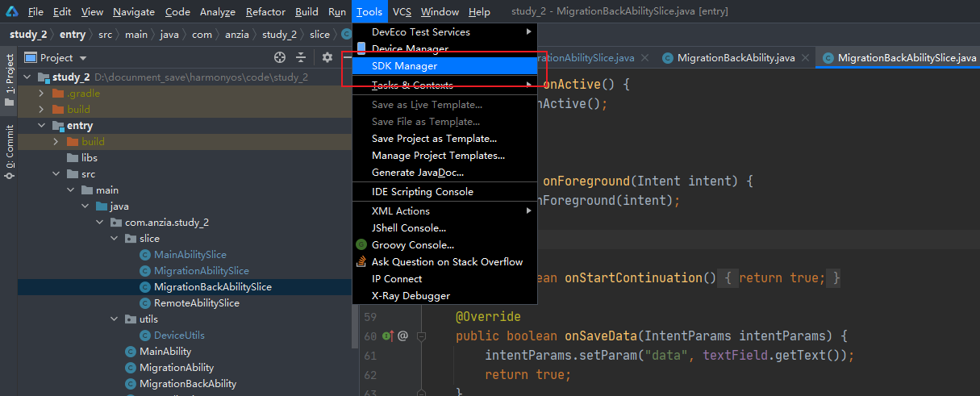Click the locate file crosshair icon in Project panel
This screenshot has height=396, width=980.
point(280,57)
